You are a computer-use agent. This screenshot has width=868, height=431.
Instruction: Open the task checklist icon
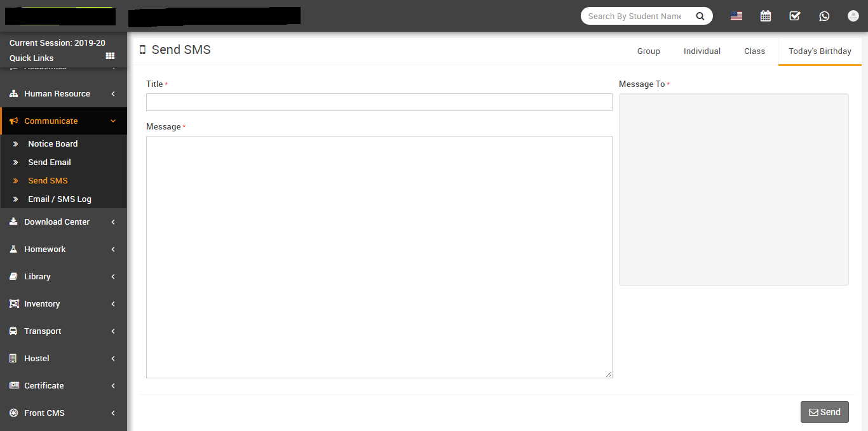795,17
